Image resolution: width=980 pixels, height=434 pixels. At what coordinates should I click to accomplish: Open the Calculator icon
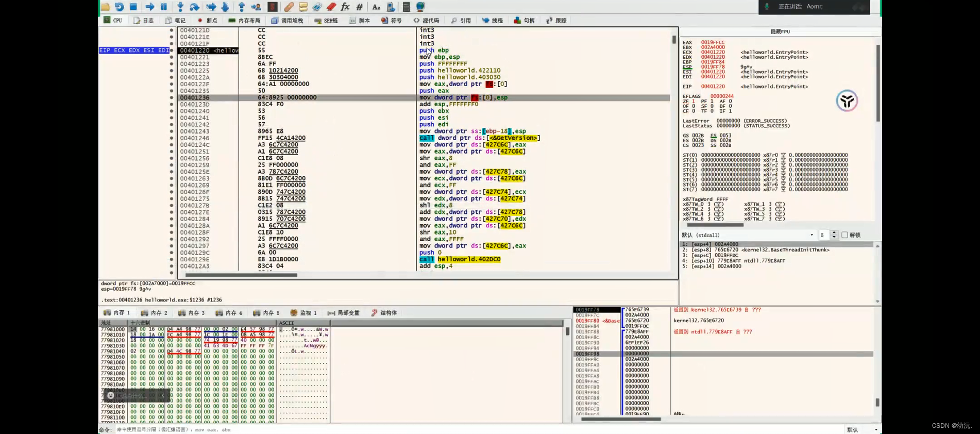click(406, 7)
